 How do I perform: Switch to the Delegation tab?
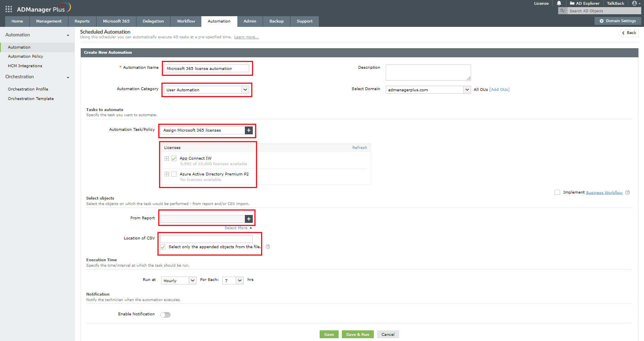coord(153,21)
